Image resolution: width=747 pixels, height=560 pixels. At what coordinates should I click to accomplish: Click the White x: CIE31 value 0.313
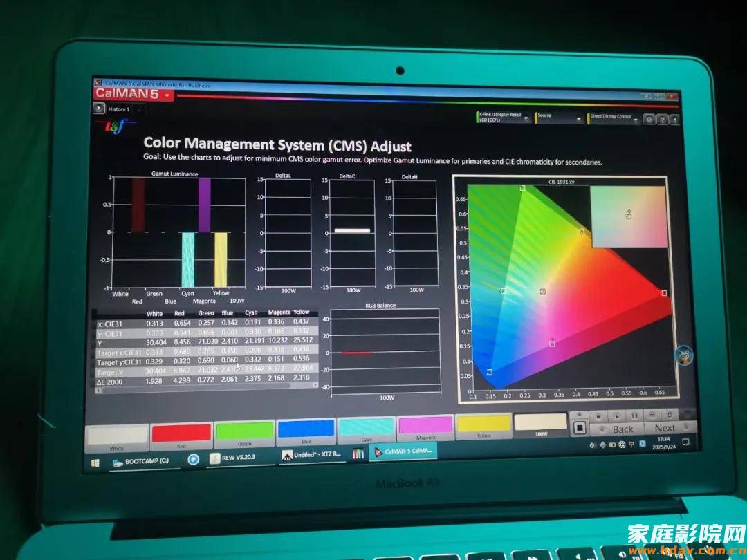click(154, 323)
